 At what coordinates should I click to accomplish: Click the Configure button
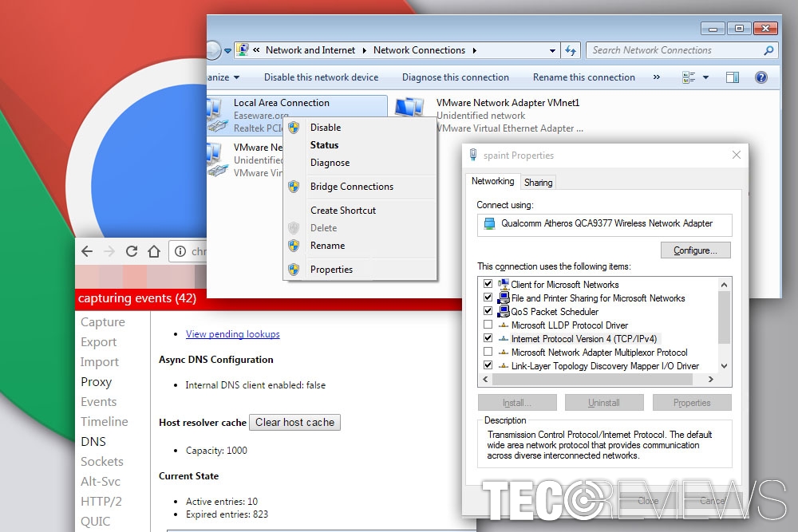pos(695,250)
